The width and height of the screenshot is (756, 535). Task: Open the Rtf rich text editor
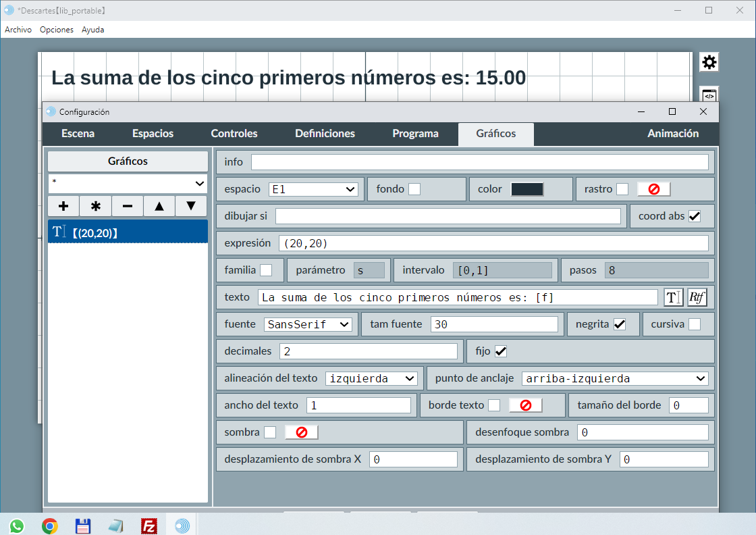pyautogui.click(x=697, y=297)
